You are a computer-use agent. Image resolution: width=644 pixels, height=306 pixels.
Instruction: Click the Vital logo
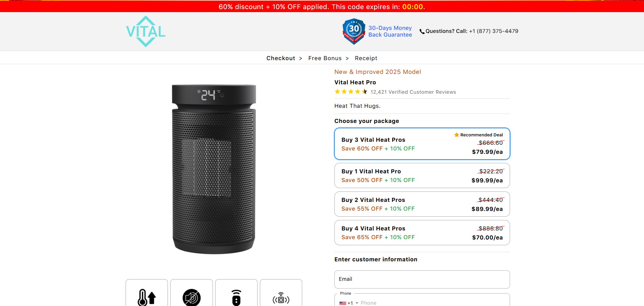coord(146,31)
